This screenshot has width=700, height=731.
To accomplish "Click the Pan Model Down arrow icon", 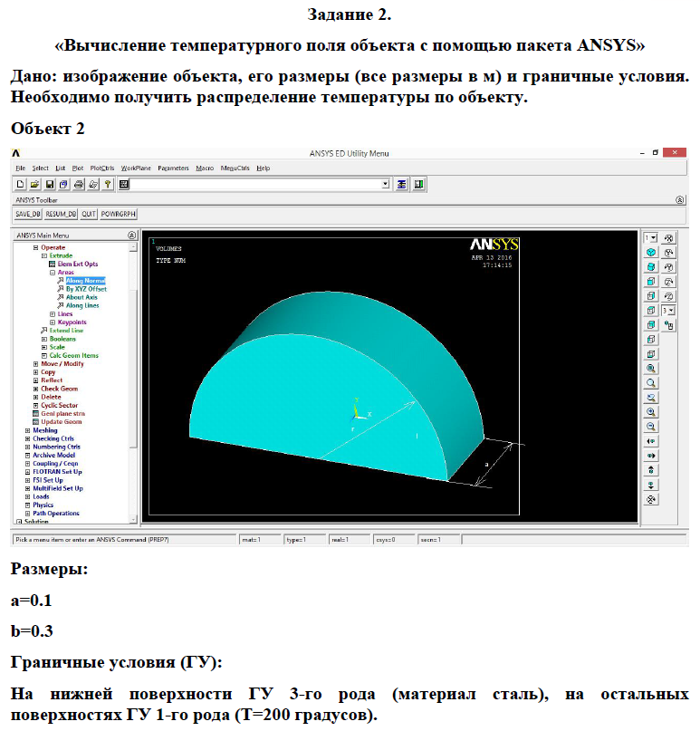I will 651,485.
